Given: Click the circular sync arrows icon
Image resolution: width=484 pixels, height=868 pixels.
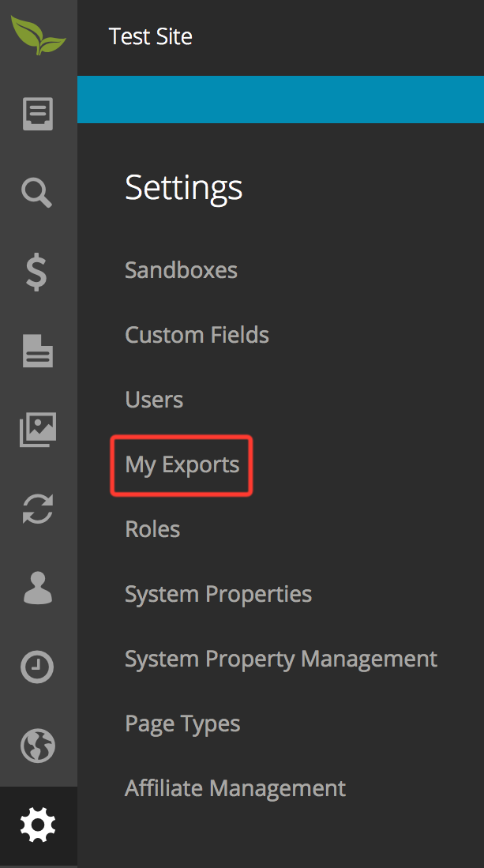Looking at the screenshot, I should click(38, 508).
